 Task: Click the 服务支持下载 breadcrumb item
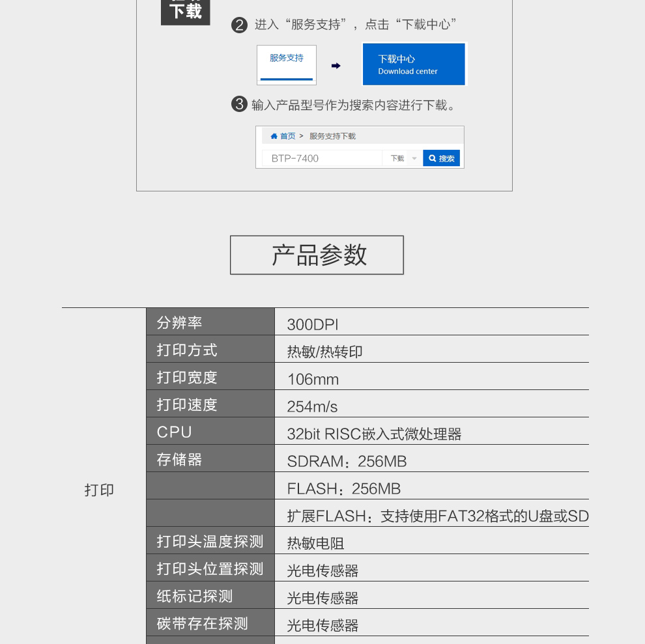[x=332, y=136]
